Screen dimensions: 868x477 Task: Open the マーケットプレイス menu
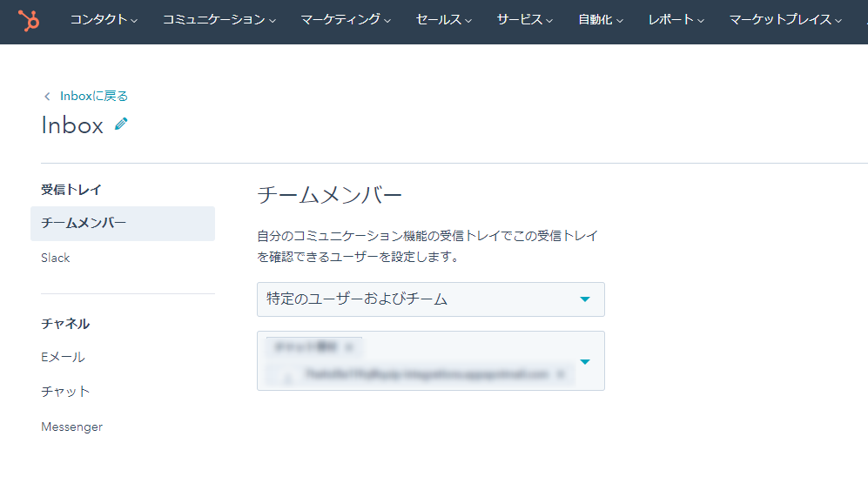click(x=786, y=20)
